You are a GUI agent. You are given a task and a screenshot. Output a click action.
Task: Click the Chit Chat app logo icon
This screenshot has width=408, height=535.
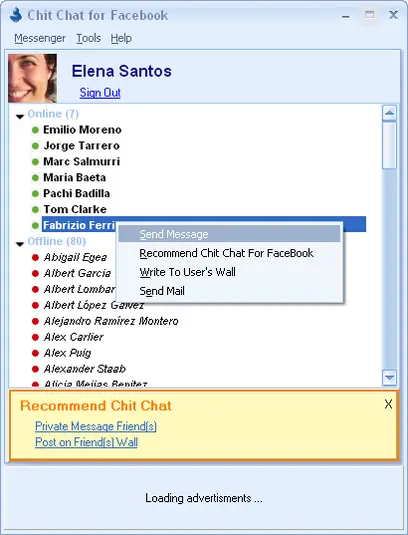pyautogui.click(x=16, y=15)
